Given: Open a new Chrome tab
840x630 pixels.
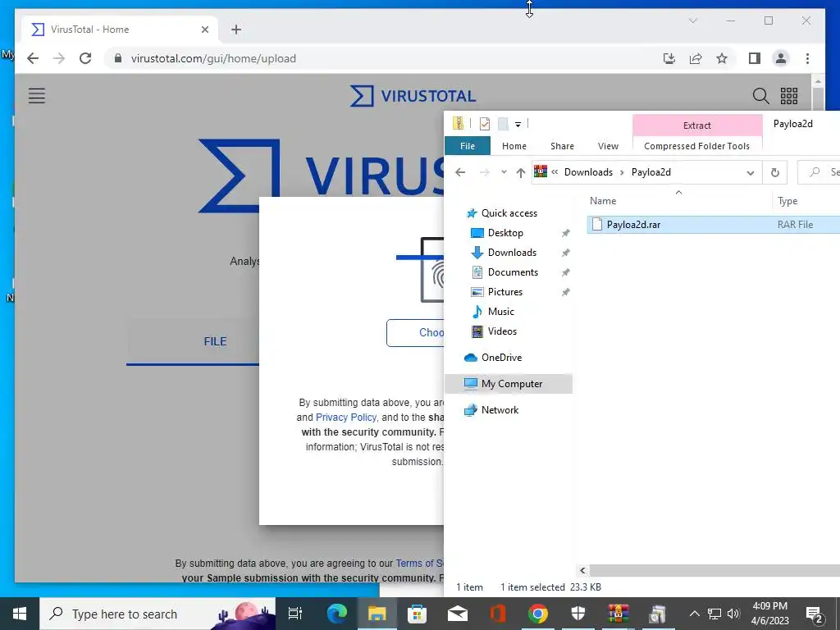Looking at the screenshot, I should tap(236, 30).
